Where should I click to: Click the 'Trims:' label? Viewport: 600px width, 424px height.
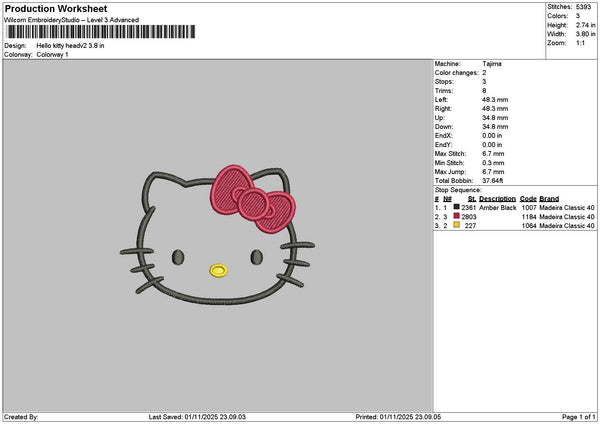coord(443,91)
